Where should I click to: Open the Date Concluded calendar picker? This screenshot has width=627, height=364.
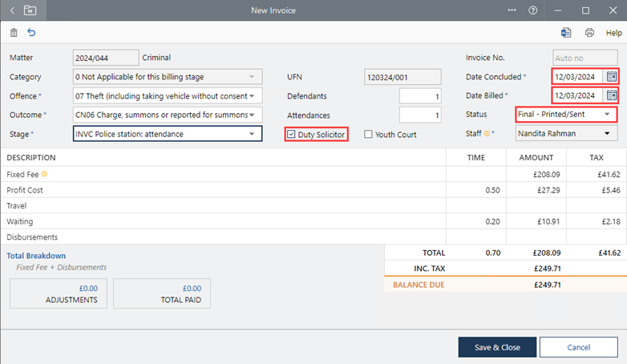[x=612, y=77]
